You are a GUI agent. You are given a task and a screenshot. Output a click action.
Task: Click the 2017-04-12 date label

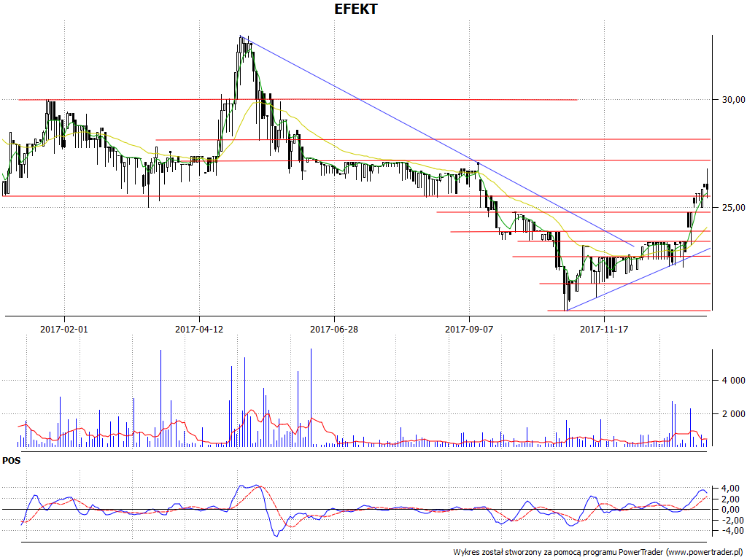(x=199, y=329)
